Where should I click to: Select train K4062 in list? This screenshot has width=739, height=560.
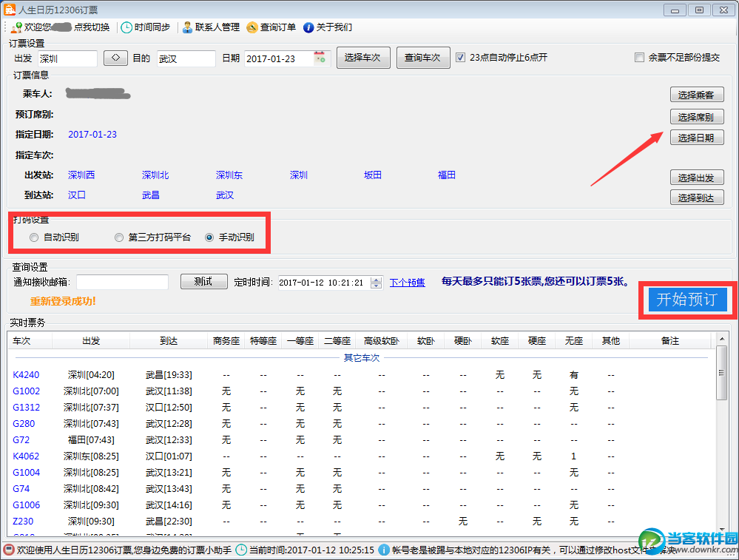(x=26, y=456)
